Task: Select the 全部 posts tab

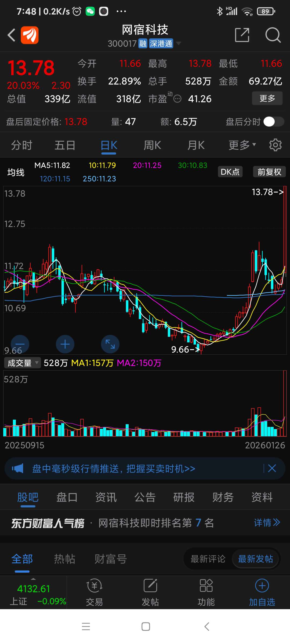Action: tap(22, 559)
